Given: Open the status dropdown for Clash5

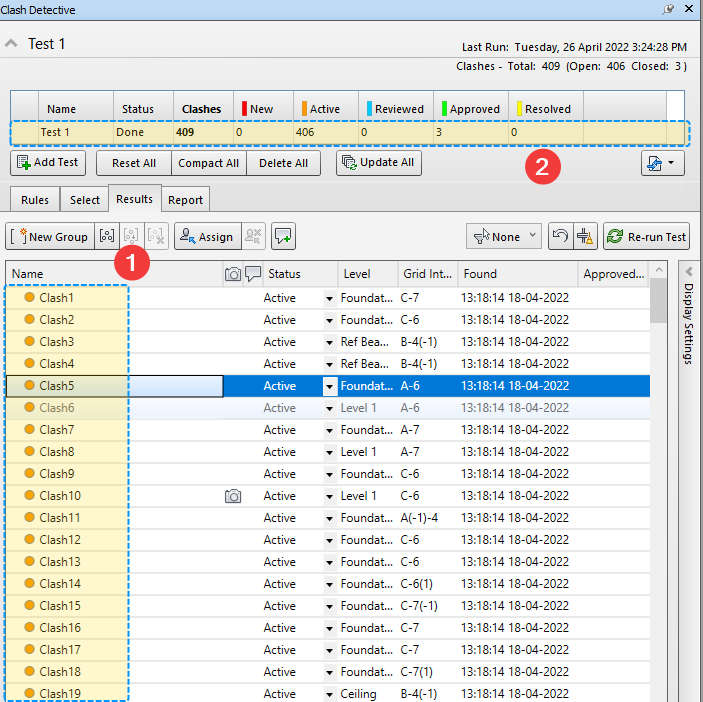Looking at the screenshot, I should [329, 386].
